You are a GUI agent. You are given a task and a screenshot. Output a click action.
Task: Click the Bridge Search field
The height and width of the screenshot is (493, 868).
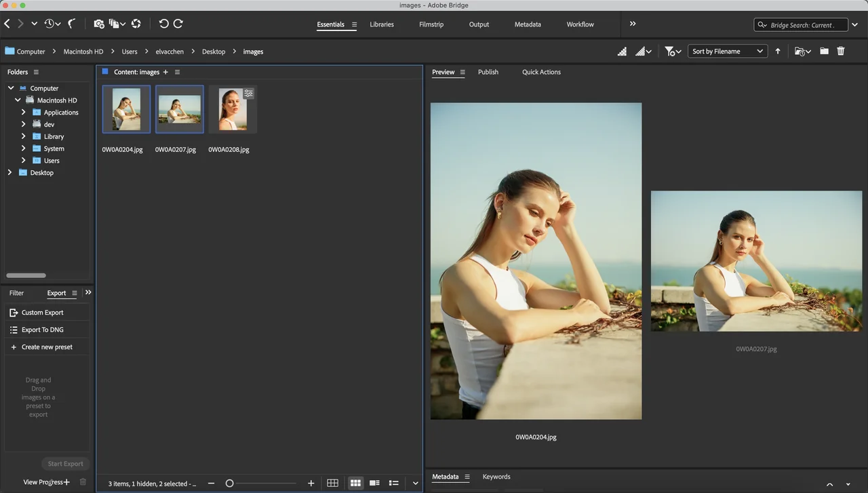[801, 24]
